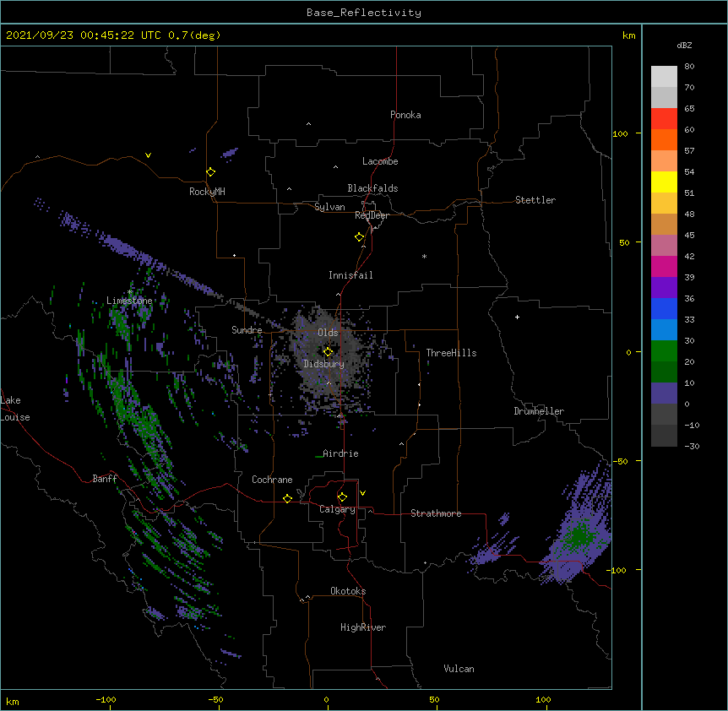728x711 pixels.
Task: Click the Calgary city label
Action: 337,509
